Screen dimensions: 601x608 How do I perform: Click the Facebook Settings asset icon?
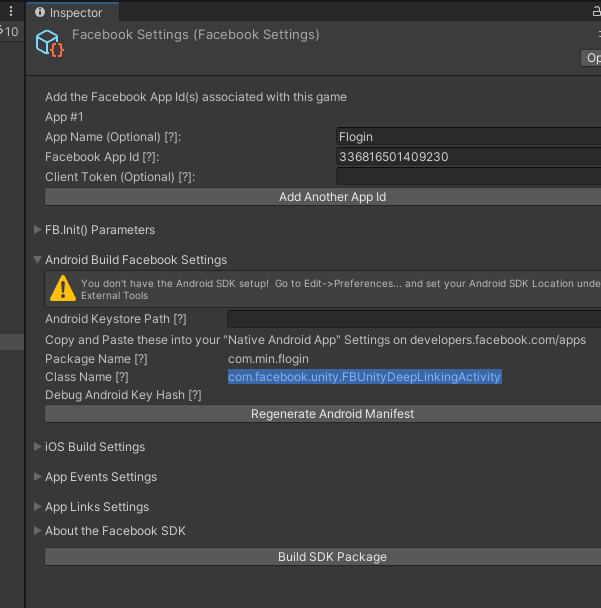49,43
